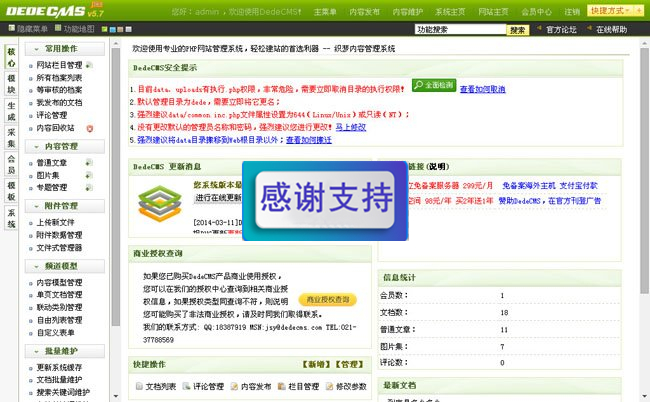Screen dimensions: 650x402
Task: Switch to the 系统 side tab
Action: click(11, 218)
